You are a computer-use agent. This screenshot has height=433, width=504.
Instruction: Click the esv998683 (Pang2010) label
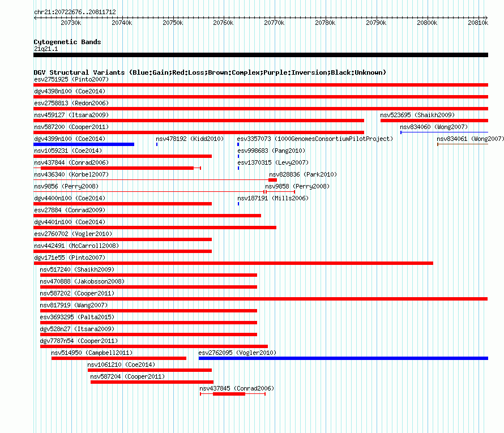271,151
